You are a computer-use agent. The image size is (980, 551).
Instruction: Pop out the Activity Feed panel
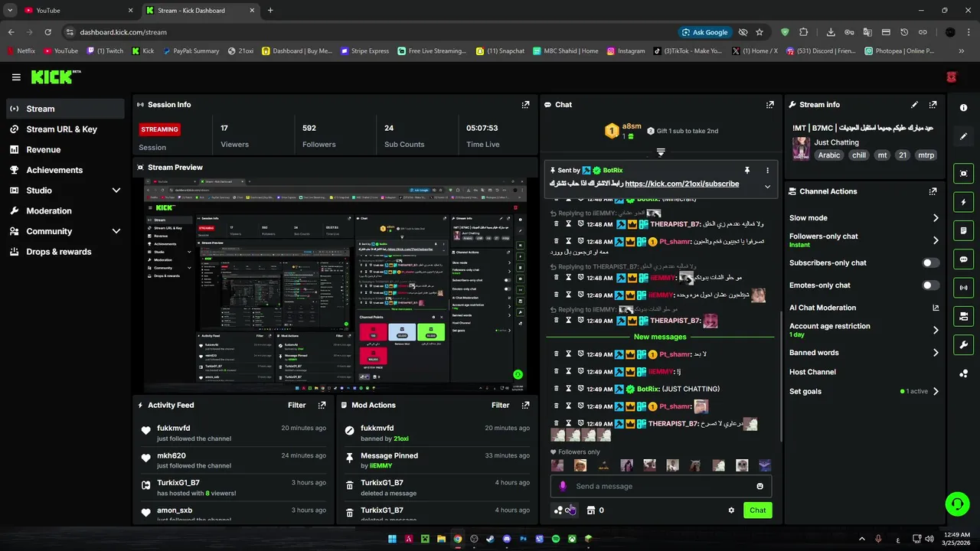point(322,406)
